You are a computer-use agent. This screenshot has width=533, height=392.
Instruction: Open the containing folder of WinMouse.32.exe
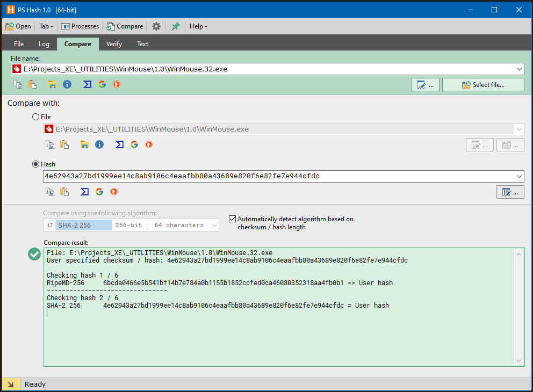tap(52, 84)
